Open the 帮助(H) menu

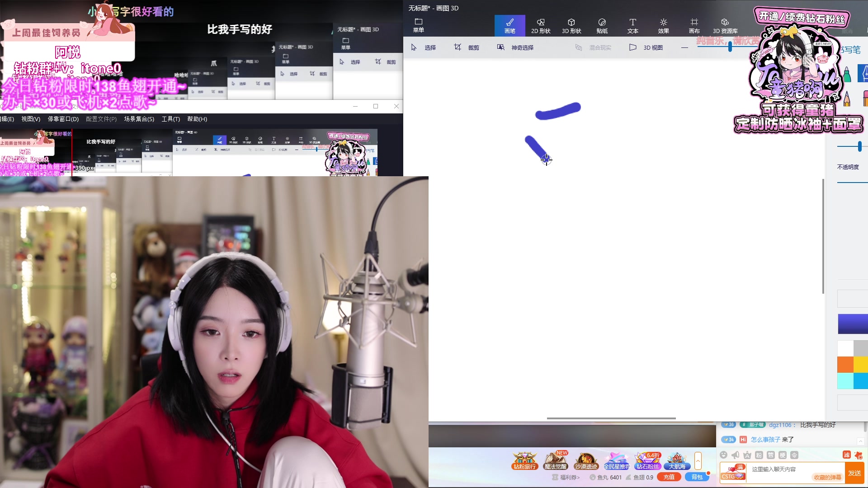click(197, 119)
